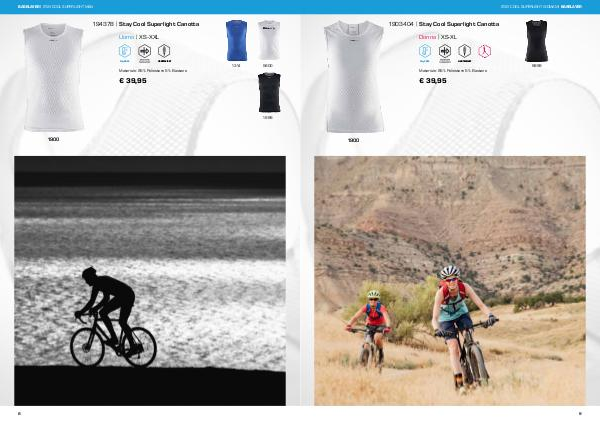Click the men's Stay Cool Superlight Canotta title
This screenshot has width=600, height=424.
[159, 24]
